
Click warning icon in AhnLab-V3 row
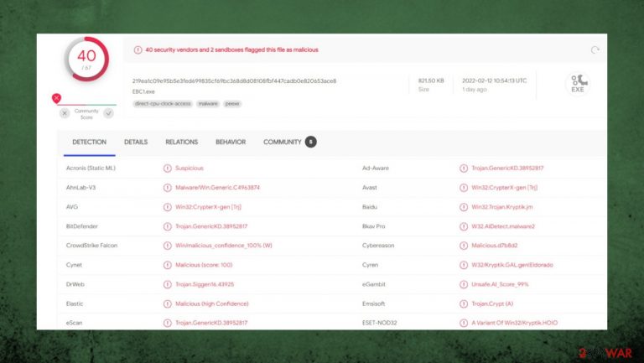click(x=167, y=188)
